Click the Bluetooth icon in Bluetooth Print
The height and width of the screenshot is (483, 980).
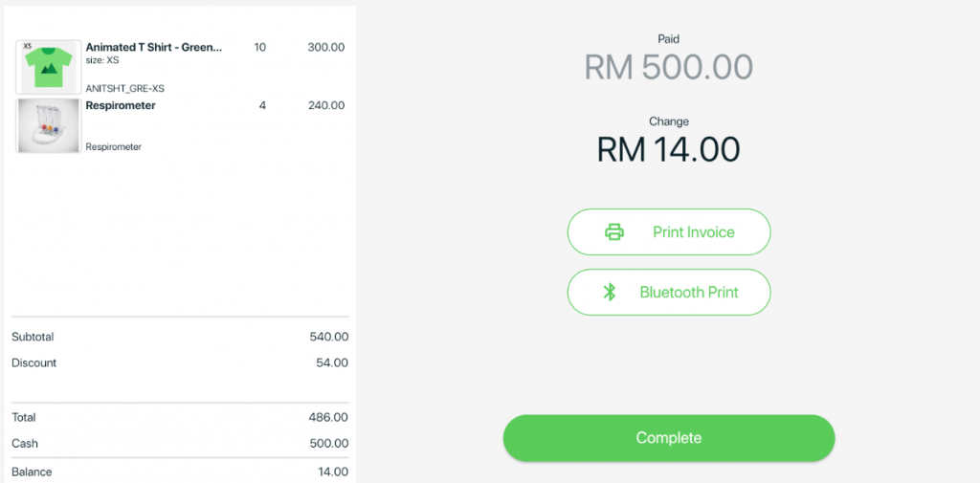[610, 292]
